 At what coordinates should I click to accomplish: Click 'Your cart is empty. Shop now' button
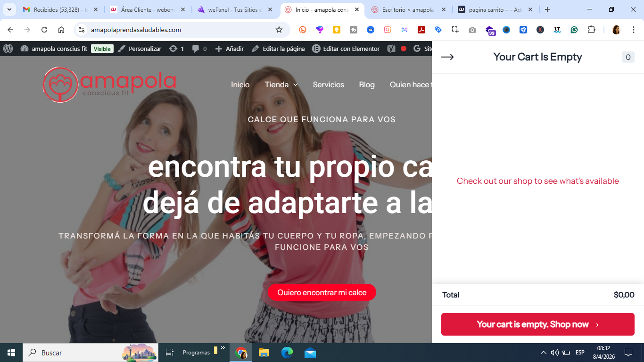pyautogui.click(x=537, y=324)
